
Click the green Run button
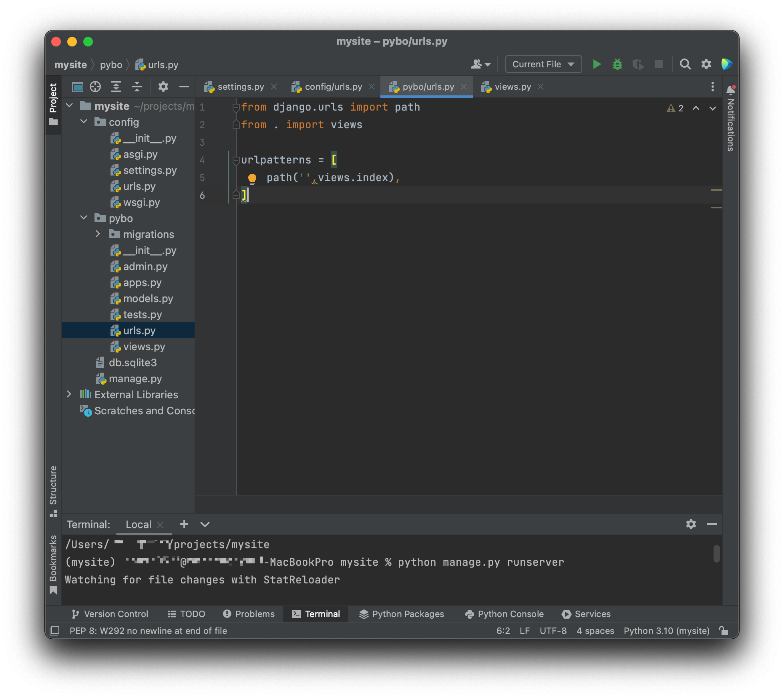[x=597, y=64]
